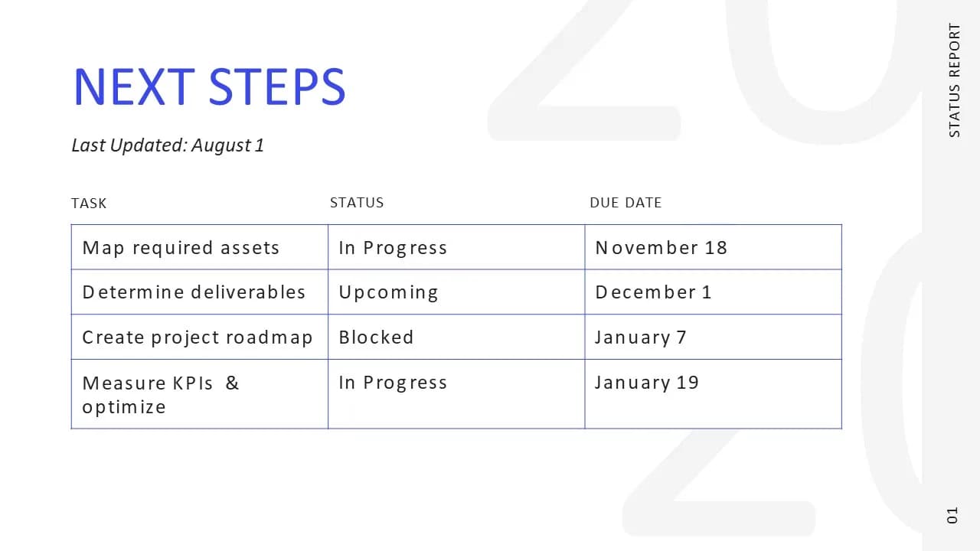This screenshot has width=980, height=551.
Task: Click the large gray 2 watermark at top
Action: [583, 70]
